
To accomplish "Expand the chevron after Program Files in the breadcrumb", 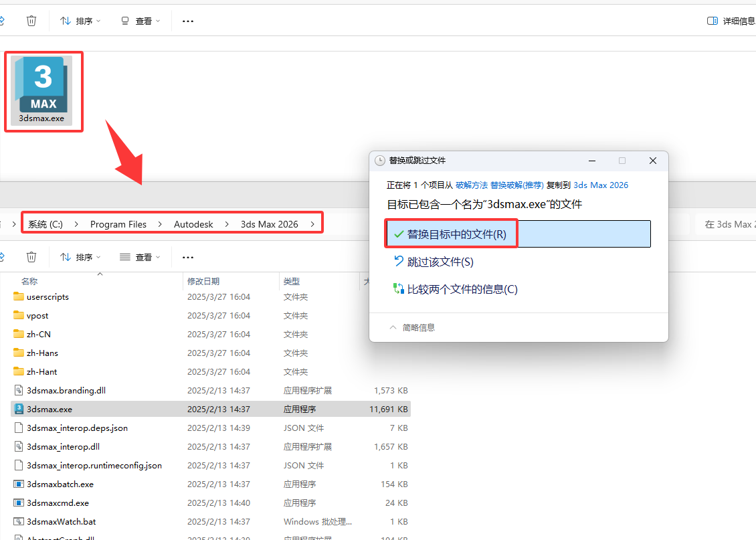I will 160,224.
